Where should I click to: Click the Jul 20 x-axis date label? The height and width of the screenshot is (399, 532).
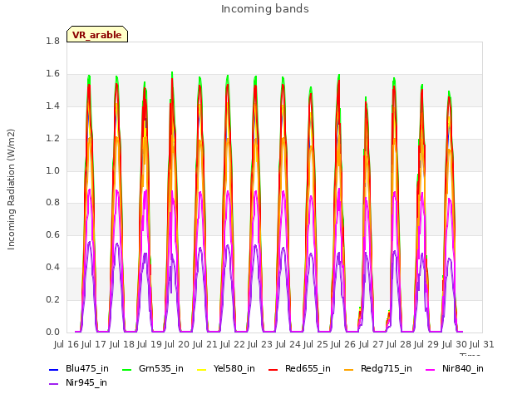tap(177, 344)
